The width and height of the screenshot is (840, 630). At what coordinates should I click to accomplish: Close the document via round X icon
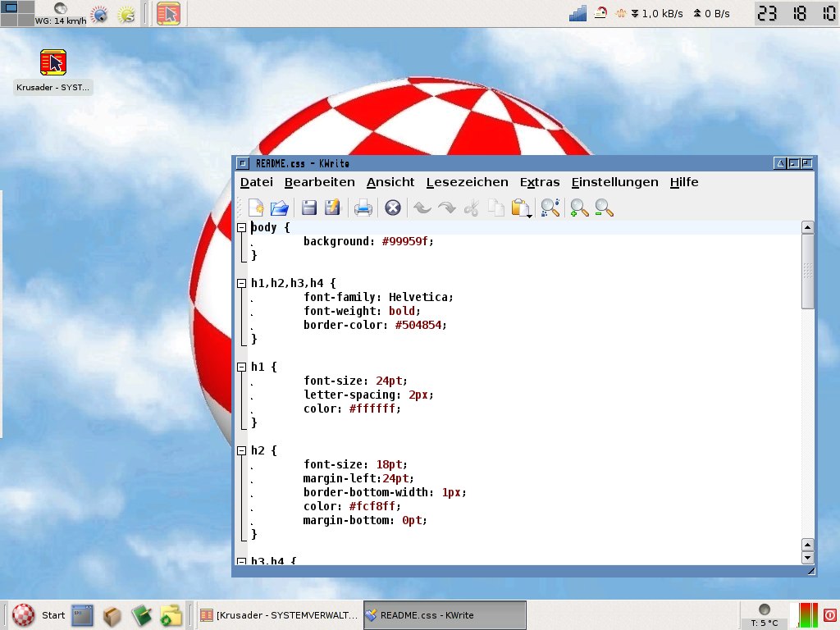click(393, 208)
